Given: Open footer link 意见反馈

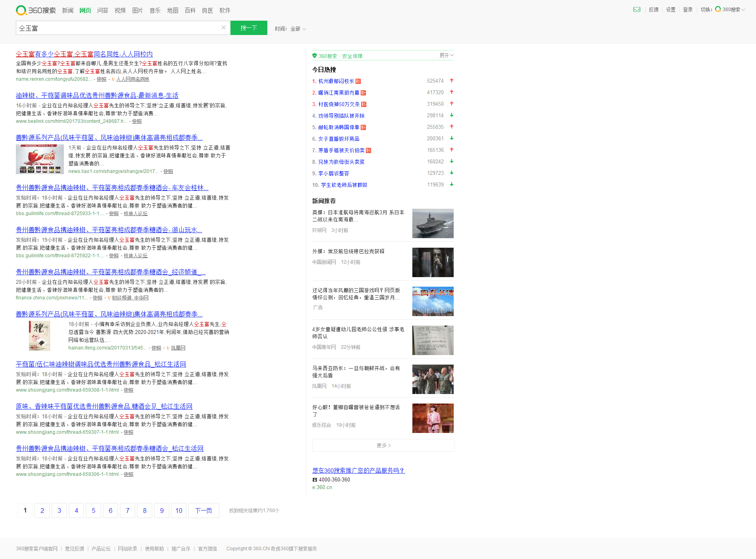Looking at the screenshot, I should coord(75,549).
